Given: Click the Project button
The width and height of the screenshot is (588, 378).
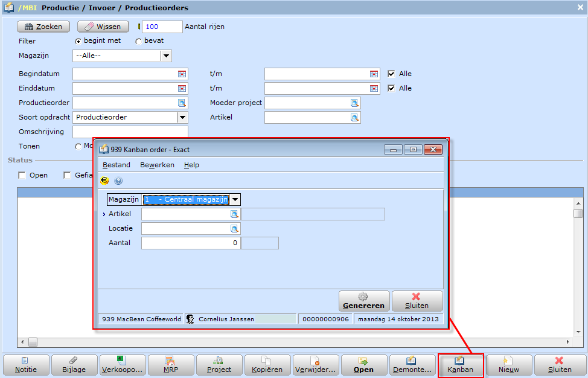Looking at the screenshot, I should pos(219,365).
